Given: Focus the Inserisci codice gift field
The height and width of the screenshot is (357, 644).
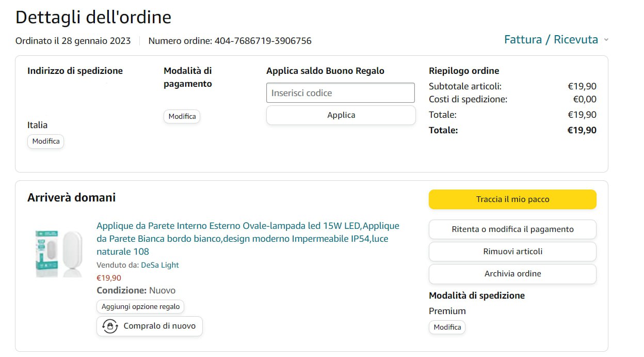Looking at the screenshot, I should tap(341, 93).
